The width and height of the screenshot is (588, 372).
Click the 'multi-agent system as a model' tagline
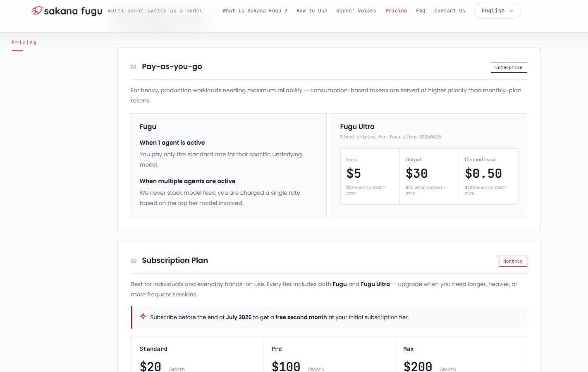click(x=155, y=11)
